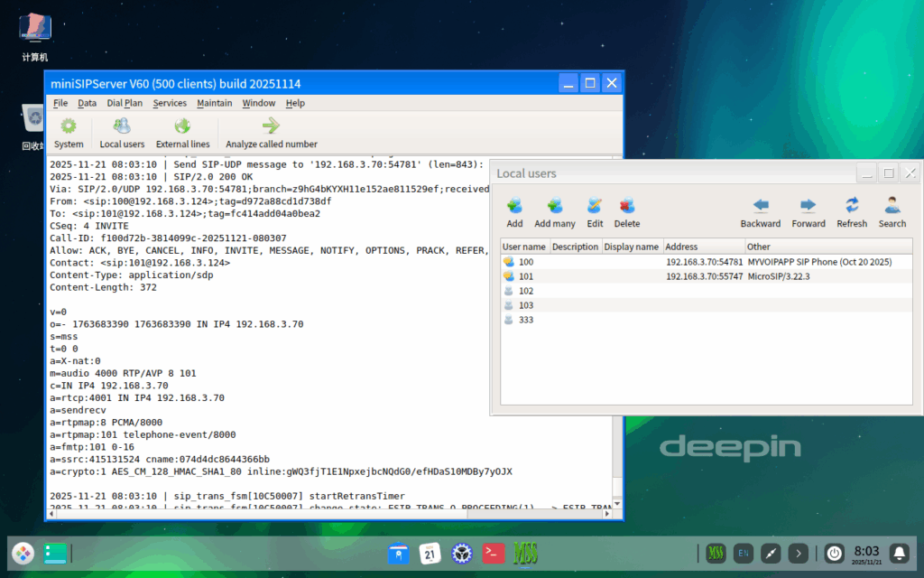Launch the terminal from the taskbar
The image size is (924, 578).
click(x=494, y=553)
